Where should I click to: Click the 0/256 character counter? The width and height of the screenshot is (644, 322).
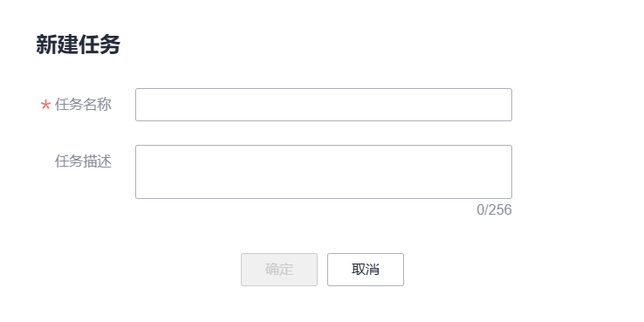[494, 210]
